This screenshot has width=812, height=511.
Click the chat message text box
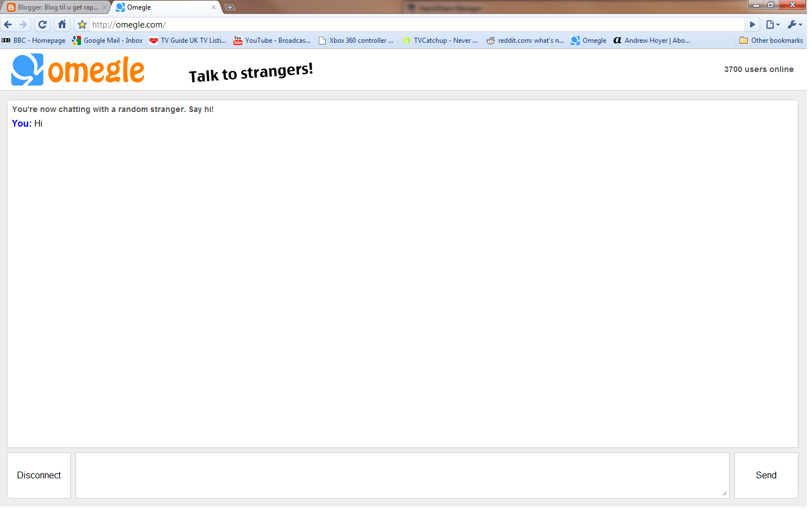click(x=403, y=476)
